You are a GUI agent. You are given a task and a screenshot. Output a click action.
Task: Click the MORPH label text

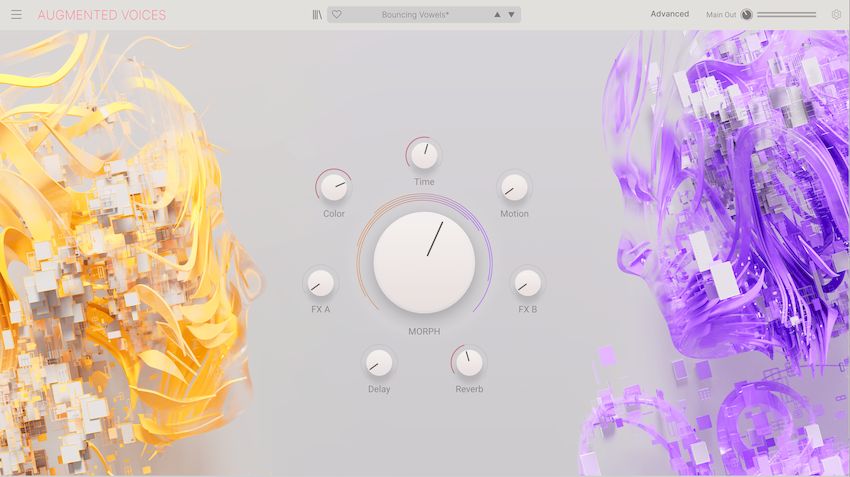pos(424,331)
